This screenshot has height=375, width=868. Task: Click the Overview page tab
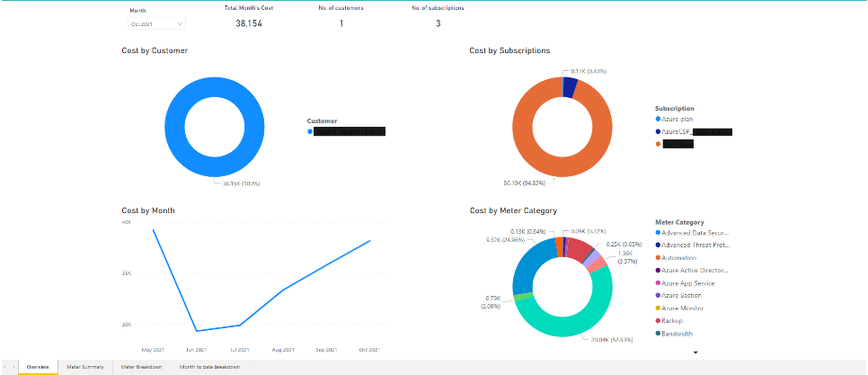click(x=38, y=367)
